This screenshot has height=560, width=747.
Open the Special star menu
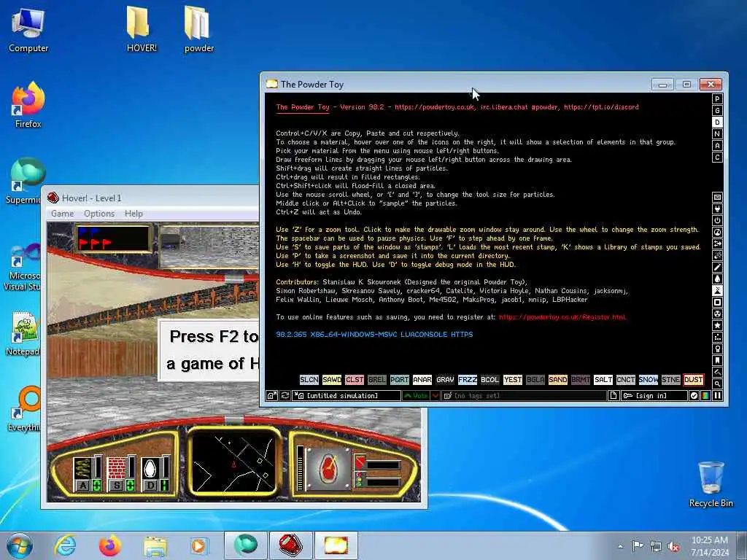[717, 325]
